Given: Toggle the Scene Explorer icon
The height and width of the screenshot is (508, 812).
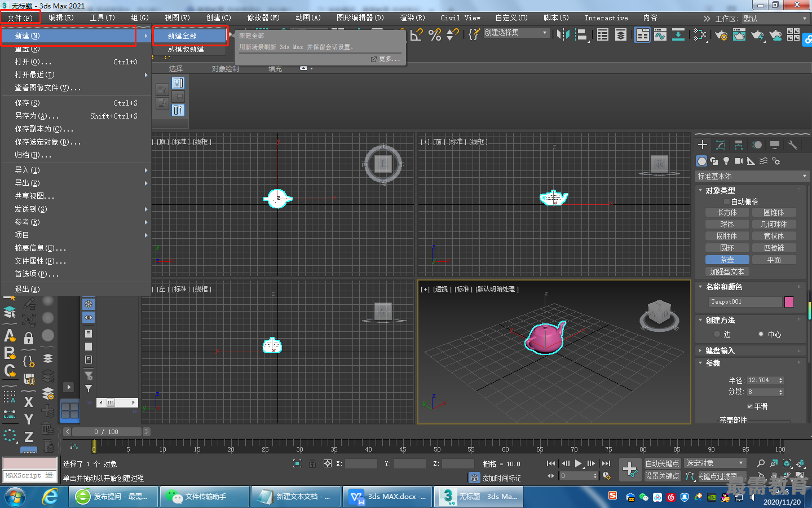Looking at the screenshot, I should [x=603, y=35].
